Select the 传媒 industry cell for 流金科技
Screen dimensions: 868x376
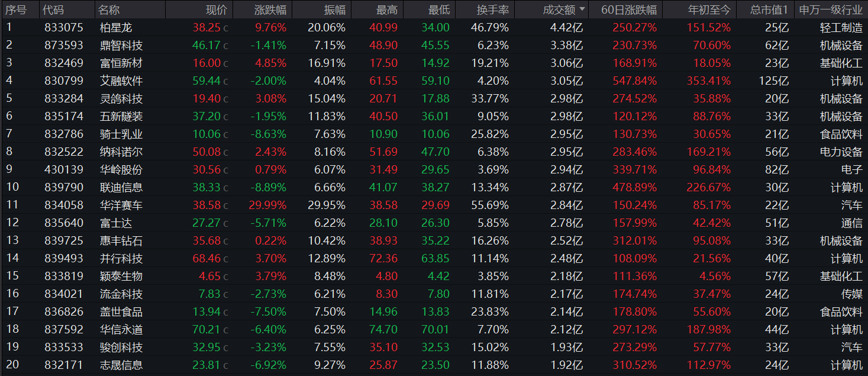(852, 294)
